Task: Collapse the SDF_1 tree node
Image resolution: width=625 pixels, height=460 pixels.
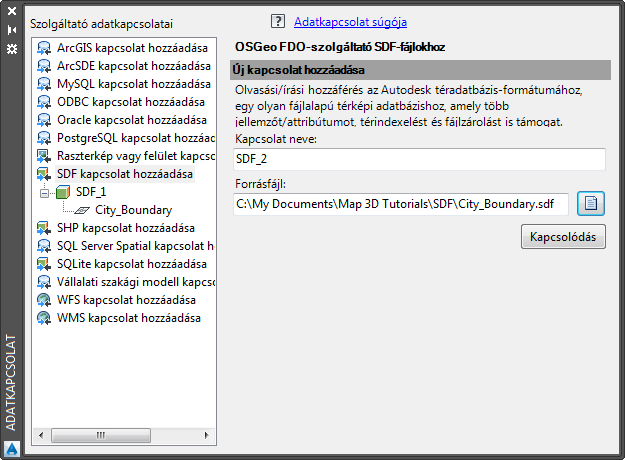Action: tap(44, 193)
